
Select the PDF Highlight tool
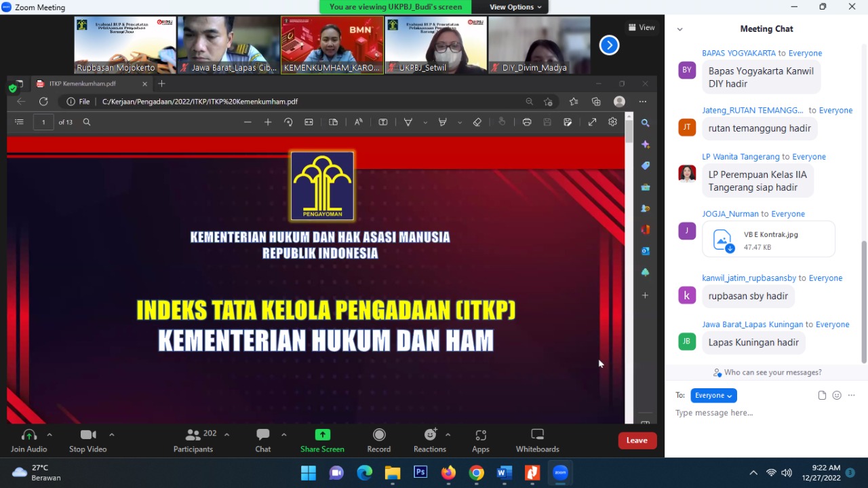(x=443, y=122)
